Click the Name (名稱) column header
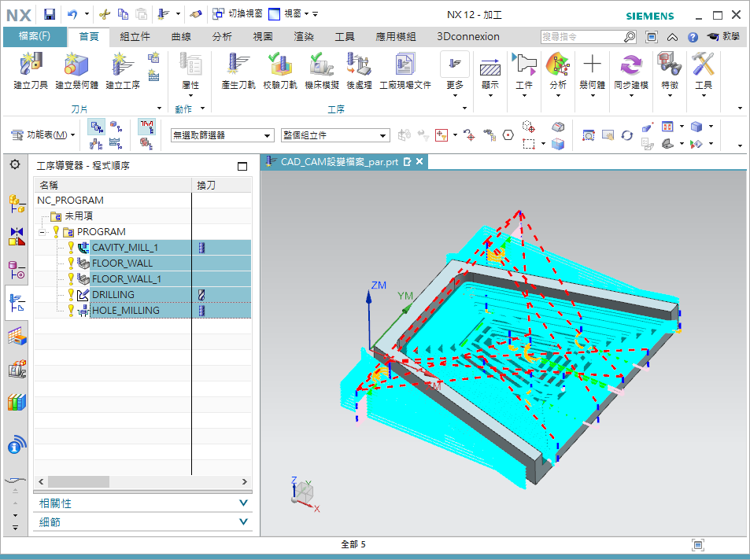750x560 pixels. [x=113, y=185]
